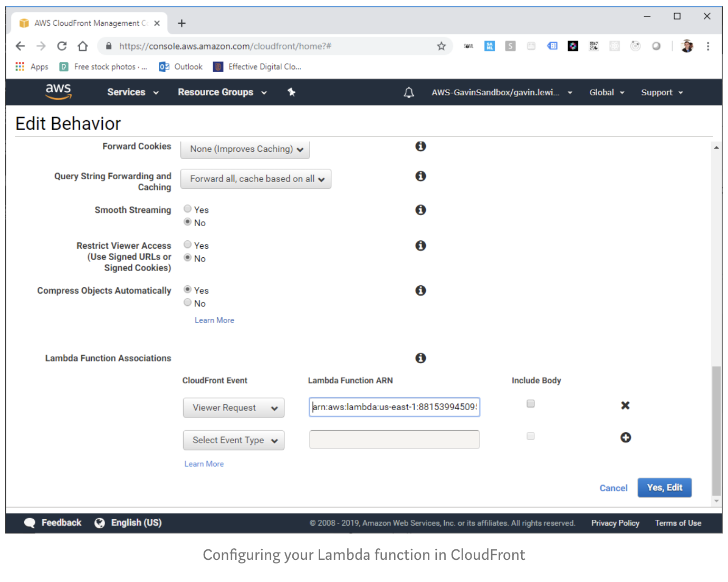Image resolution: width=728 pixels, height=582 pixels.
Task: Click the vertical scrollbar thumb
Action: pos(716,431)
